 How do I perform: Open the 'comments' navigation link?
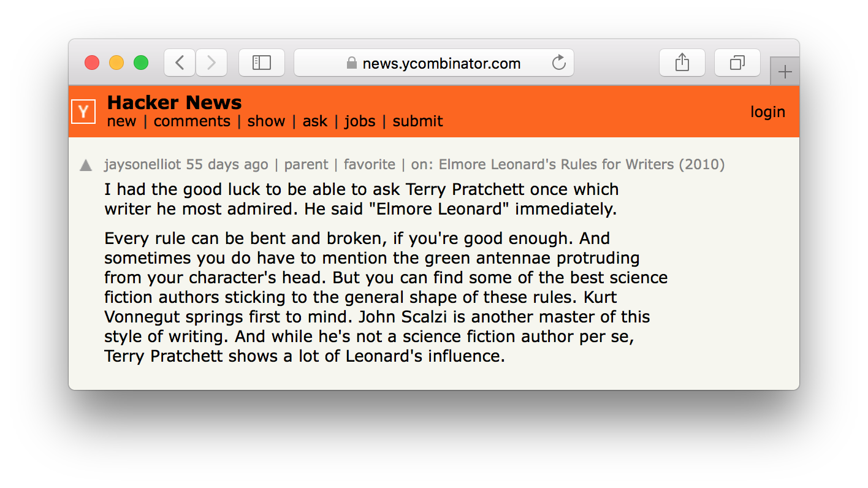pyautogui.click(x=192, y=121)
